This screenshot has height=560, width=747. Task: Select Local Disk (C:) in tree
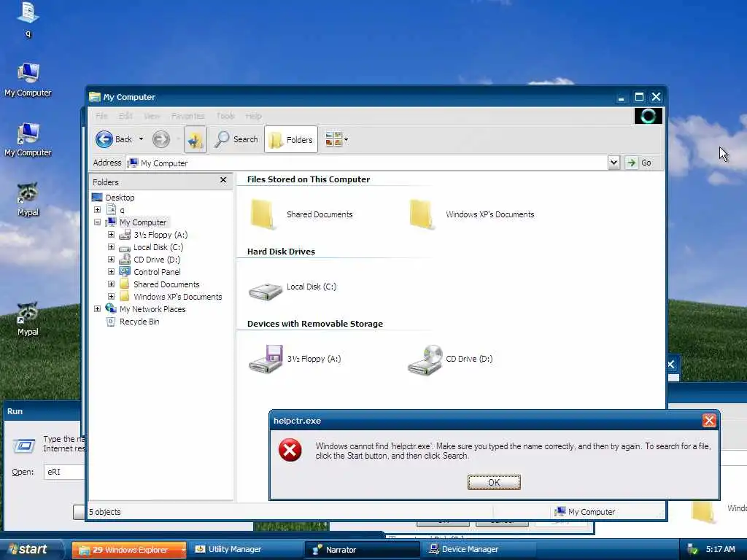158,247
